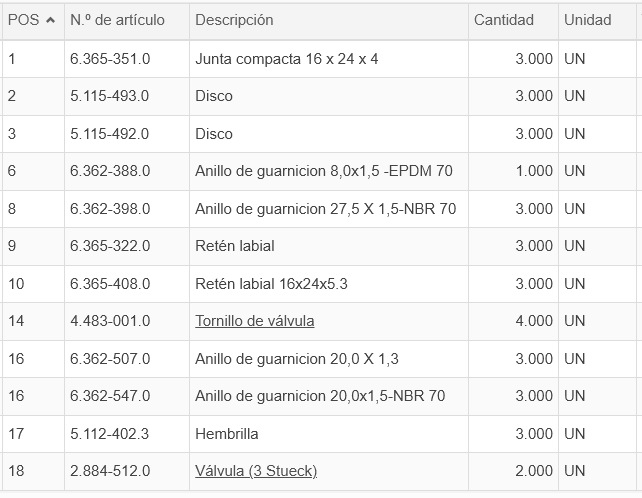This screenshot has width=642, height=498.
Task: Sort table by the Descripción header
Action: coord(234,20)
